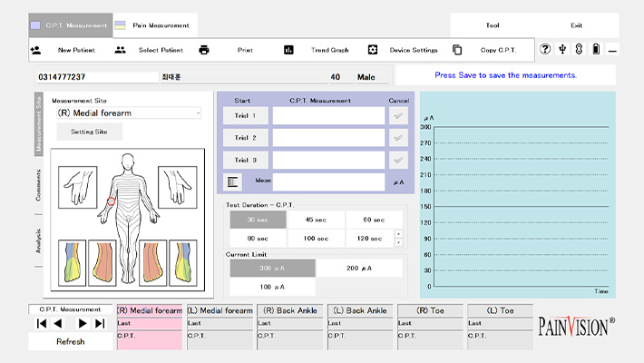Choose 200 µA current limit

tap(359, 269)
